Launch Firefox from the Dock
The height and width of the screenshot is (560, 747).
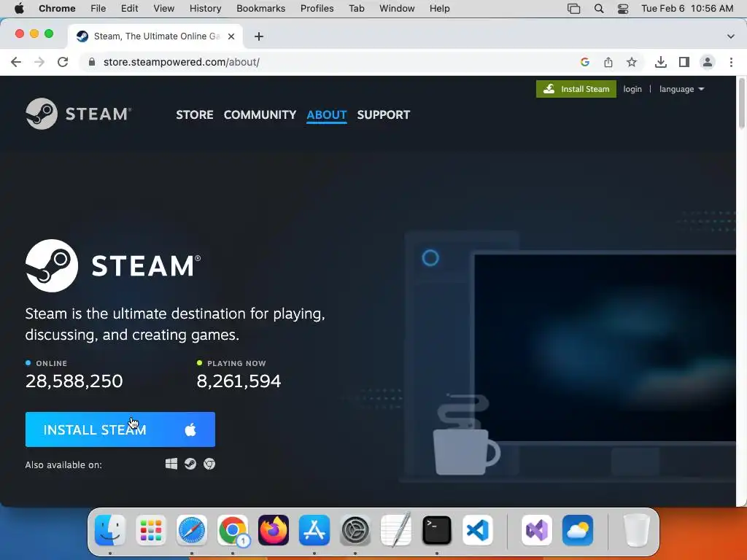274,530
